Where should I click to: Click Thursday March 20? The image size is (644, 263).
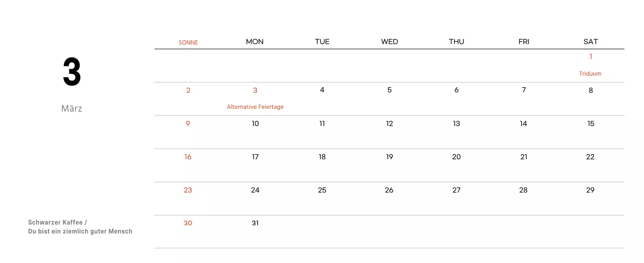(456, 157)
